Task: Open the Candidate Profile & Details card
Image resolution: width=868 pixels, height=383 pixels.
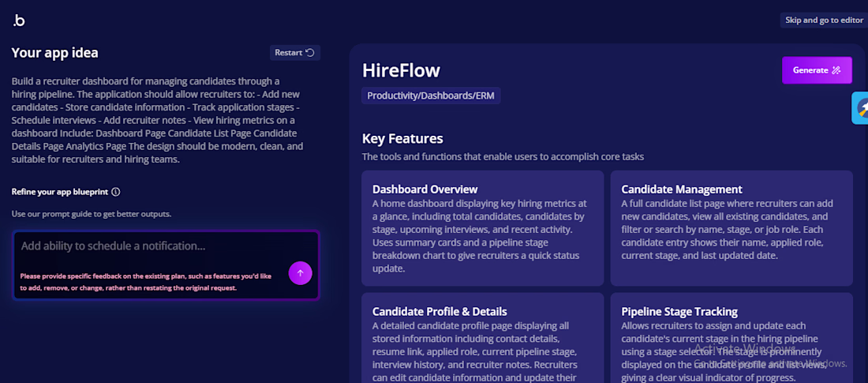Action: [482, 337]
